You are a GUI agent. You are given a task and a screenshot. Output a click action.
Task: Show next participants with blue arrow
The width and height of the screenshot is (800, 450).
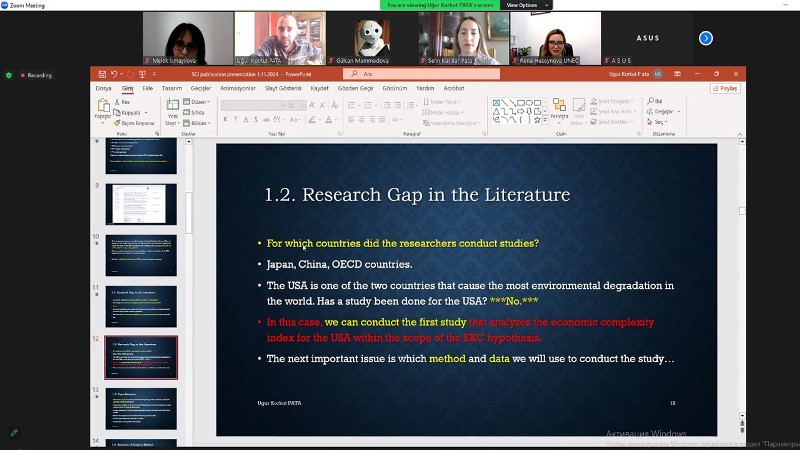coord(705,38)
